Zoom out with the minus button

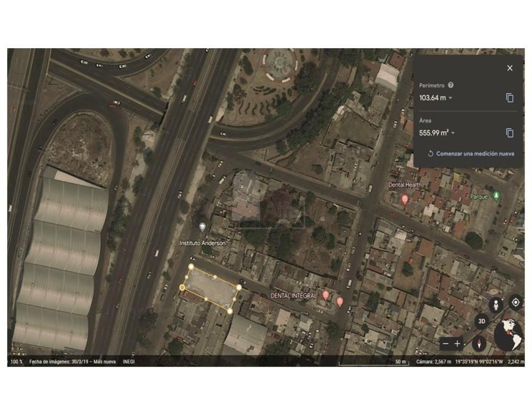(446, 344)
